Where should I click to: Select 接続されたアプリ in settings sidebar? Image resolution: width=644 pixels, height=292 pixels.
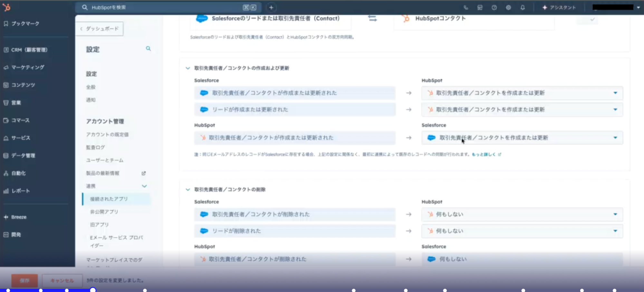tap(109, 199)
